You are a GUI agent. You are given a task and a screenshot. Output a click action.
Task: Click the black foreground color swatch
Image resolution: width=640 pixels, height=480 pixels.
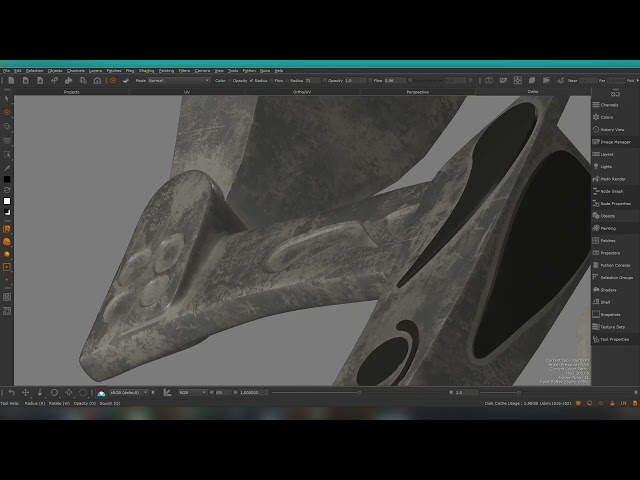click(7, 179)
